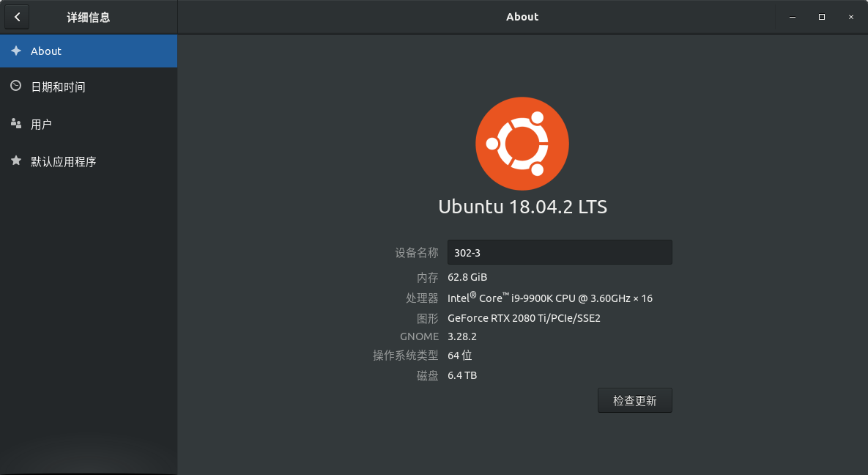Click the star icon beside 默认应用程序
The width and height of the screenshot is (868, 475).
click(16, 161)
